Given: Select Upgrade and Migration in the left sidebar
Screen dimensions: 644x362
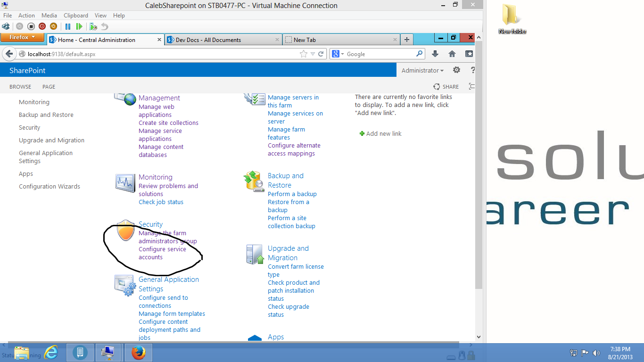Looking at the screenshot, I should [51, 140].
